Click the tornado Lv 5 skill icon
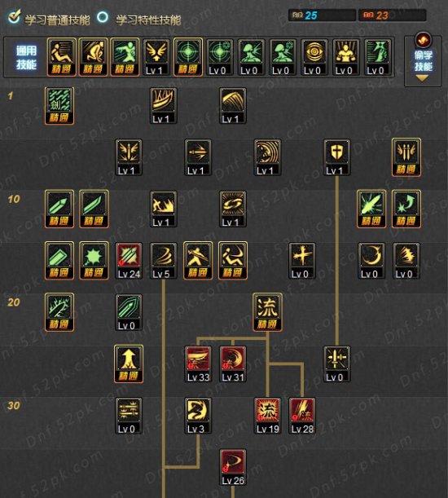The height and width of the screenshot is (498, 448). (163, 261)
